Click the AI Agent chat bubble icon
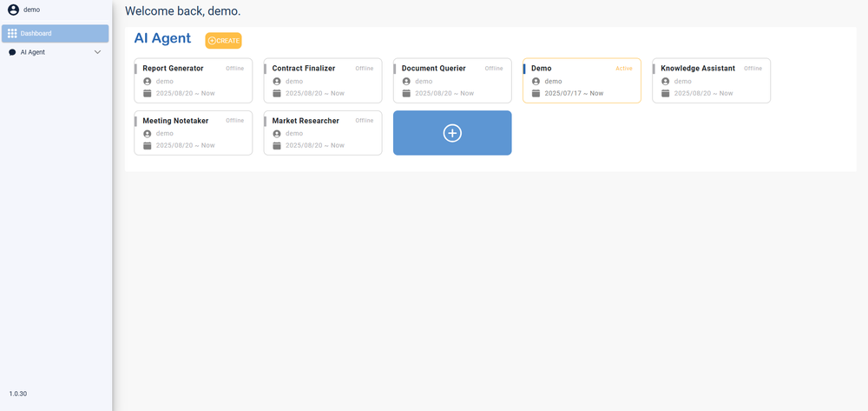Image resolution: width=868 pixels, height=411 pixels. 12,52
